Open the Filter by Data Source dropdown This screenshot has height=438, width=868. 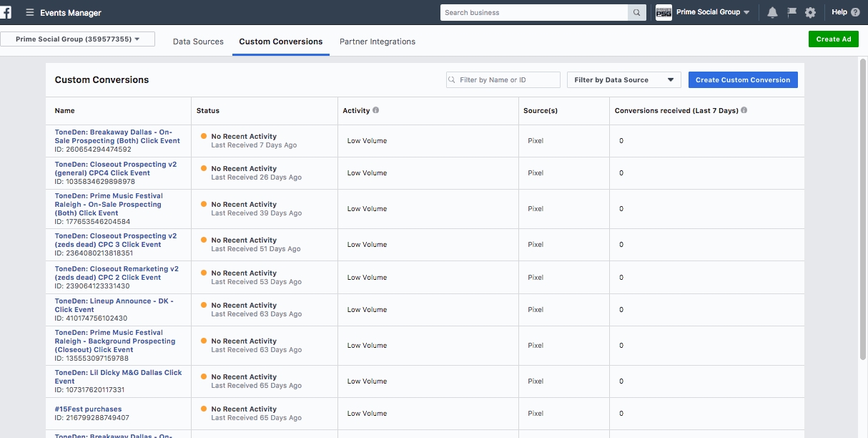coord(624,80)
